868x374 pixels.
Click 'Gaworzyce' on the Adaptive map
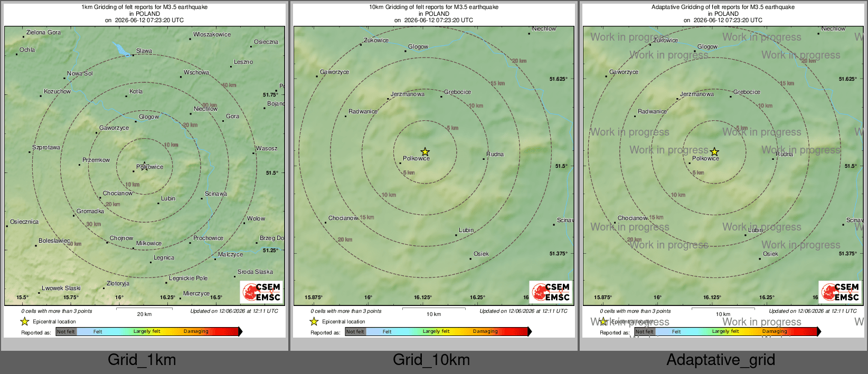(x=624, y=72)
